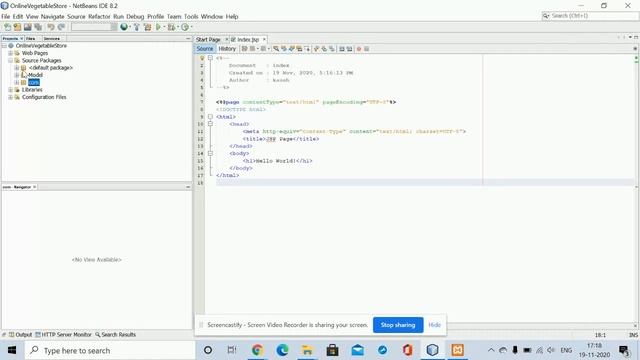Expand the Configuration Files node
Viewport: 640px width, 360px height.
pyautogui.click(x=10, y=97)
